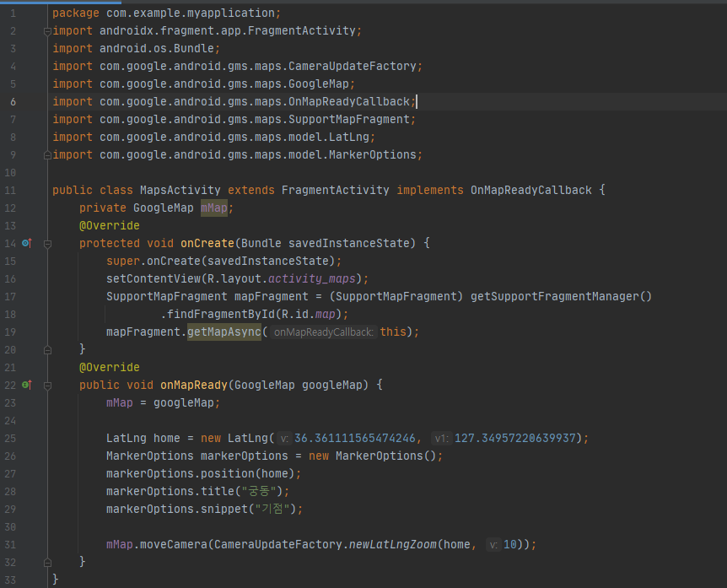This screenshot has height=588, width=727.
Task: Click the super.onCreate call
Action: [x=224, y=261]
